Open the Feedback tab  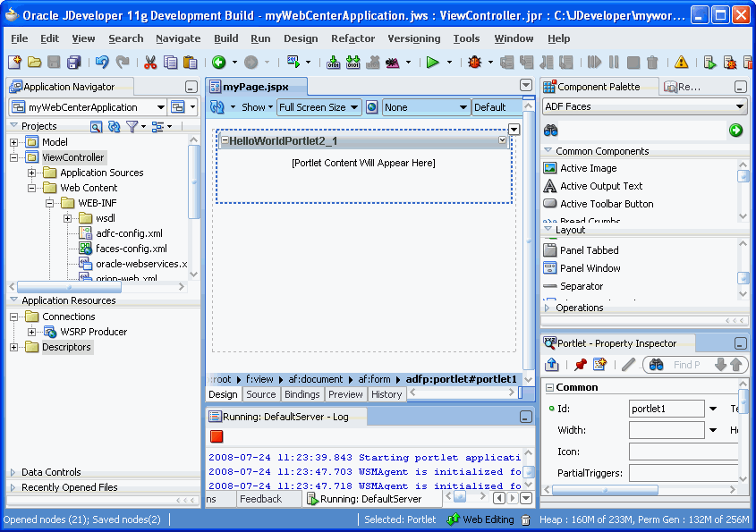click(x=261, y=499)
